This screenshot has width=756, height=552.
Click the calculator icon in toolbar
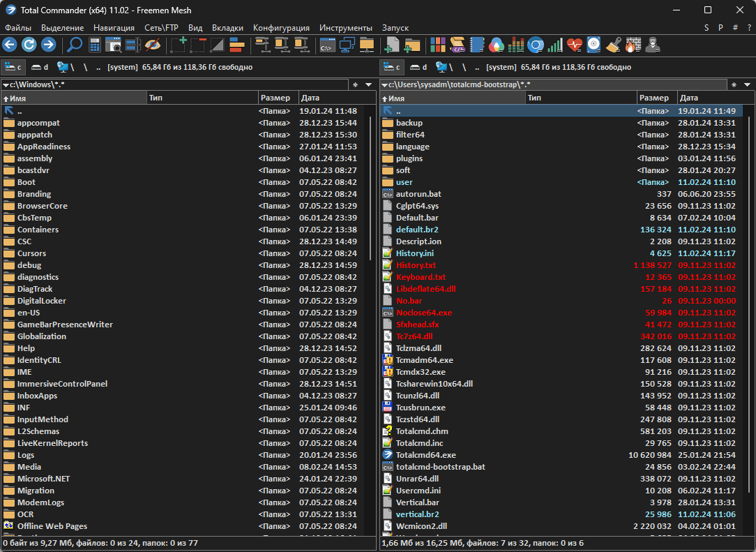point(94,45)
